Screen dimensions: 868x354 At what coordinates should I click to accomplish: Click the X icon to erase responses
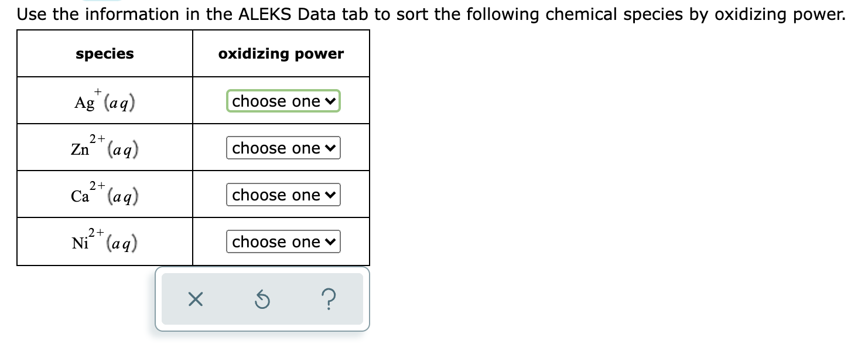[196, 299]
